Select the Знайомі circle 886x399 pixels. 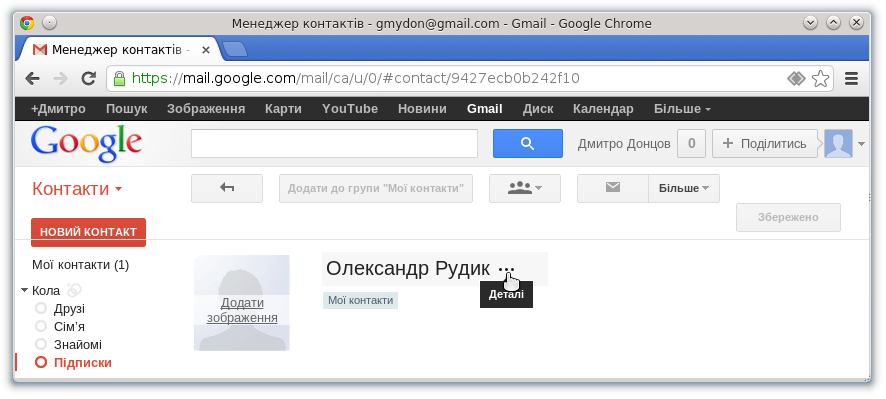[x=68, y=345]
